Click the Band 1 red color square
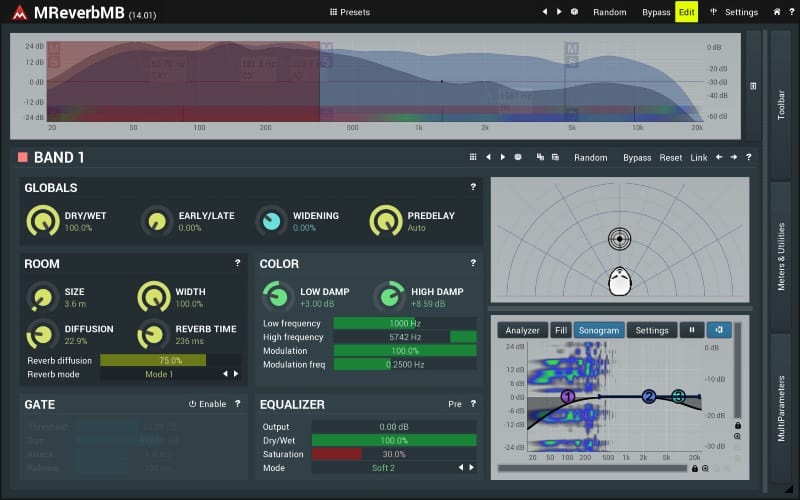This screenshot has width=800, height=500. pos(22,157)
